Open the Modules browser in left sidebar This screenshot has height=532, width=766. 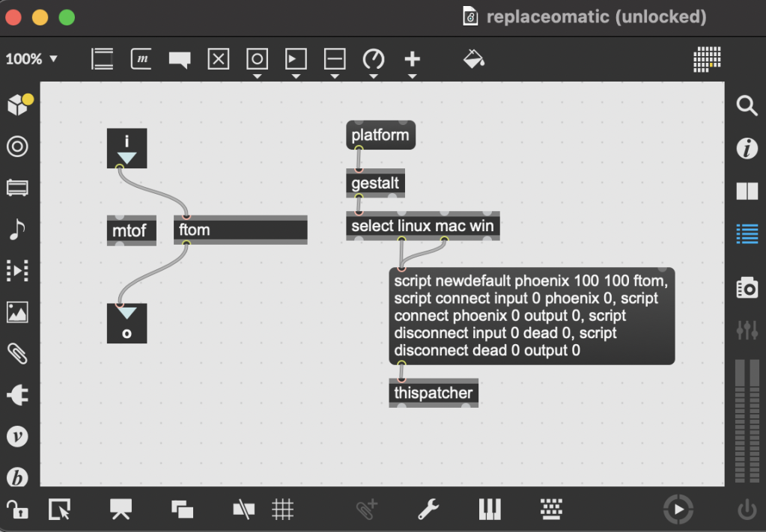tap(17, 188)
